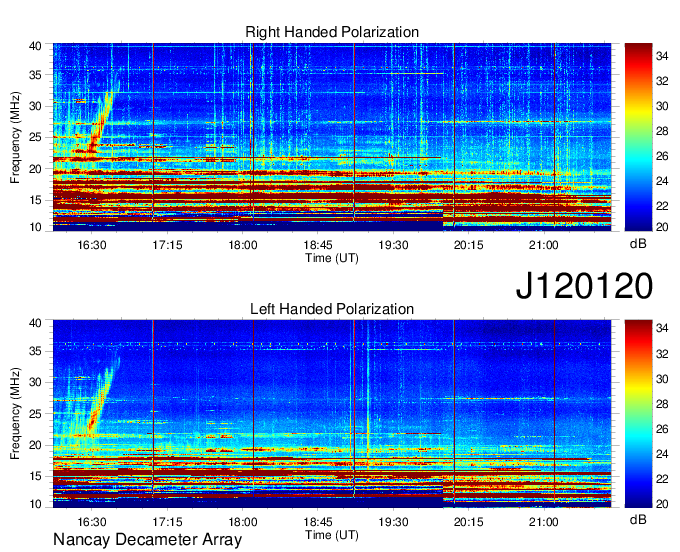Click 28 dB value on Left Handed colorbar
This screenshot has width=680, height=552.
pyautogui.click(x=662, y=404)
